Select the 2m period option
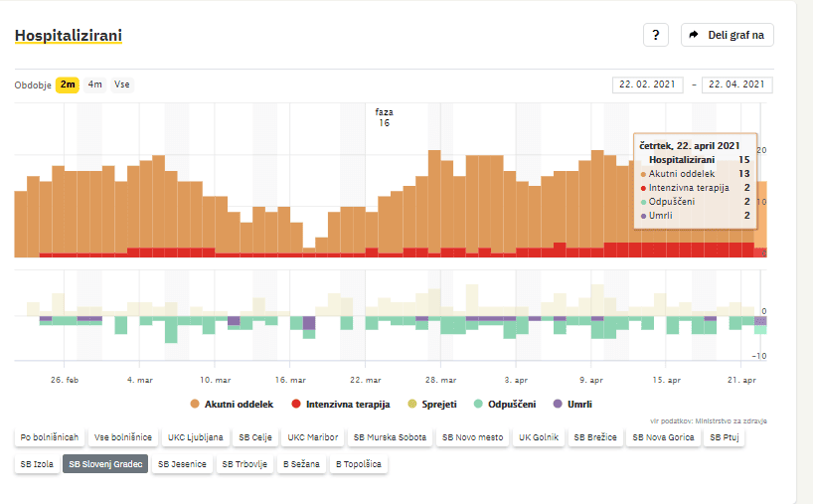The width and height of the screenshot is (813, 504). (x=68, y=84)
